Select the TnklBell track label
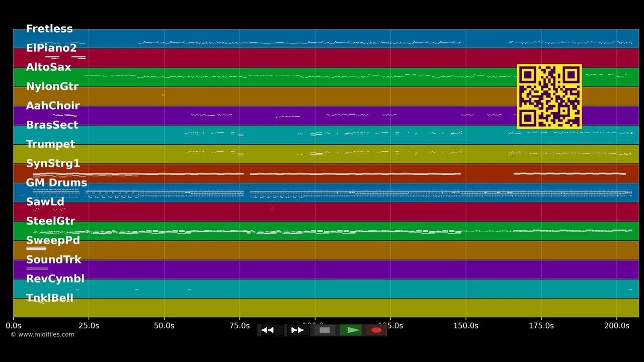The image size is (644, 362). click(49, 298)
